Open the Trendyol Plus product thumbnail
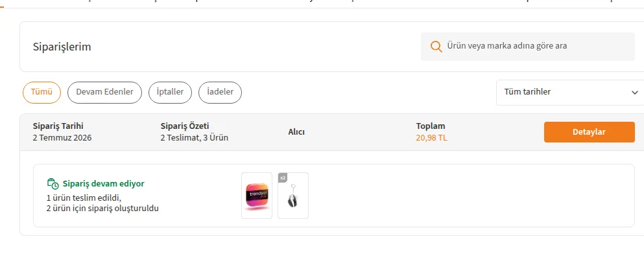Viewport: 644px width, 261px height. (x=257, y=196)
